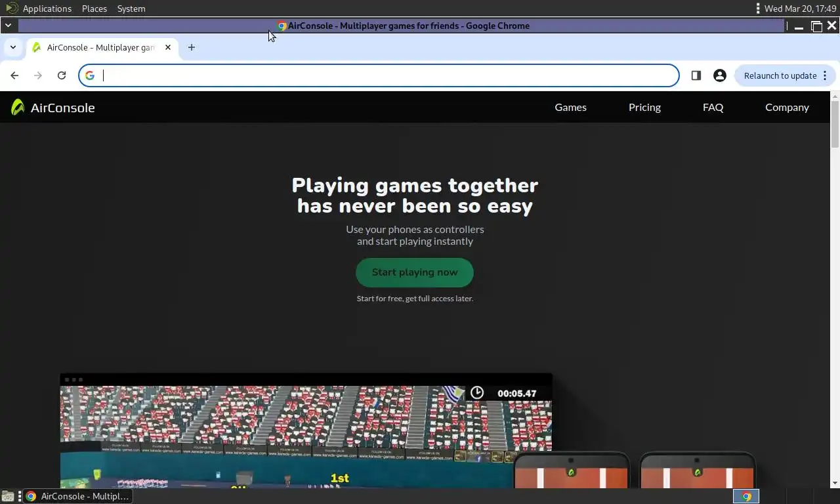Click the AirConsole brand name link
The image size is (840, 504).
62,108
